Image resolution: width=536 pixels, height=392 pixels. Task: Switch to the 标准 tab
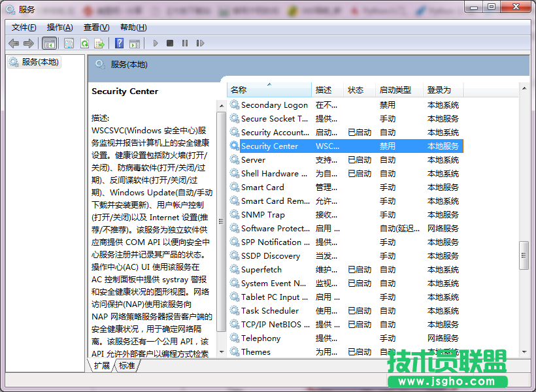126,366
